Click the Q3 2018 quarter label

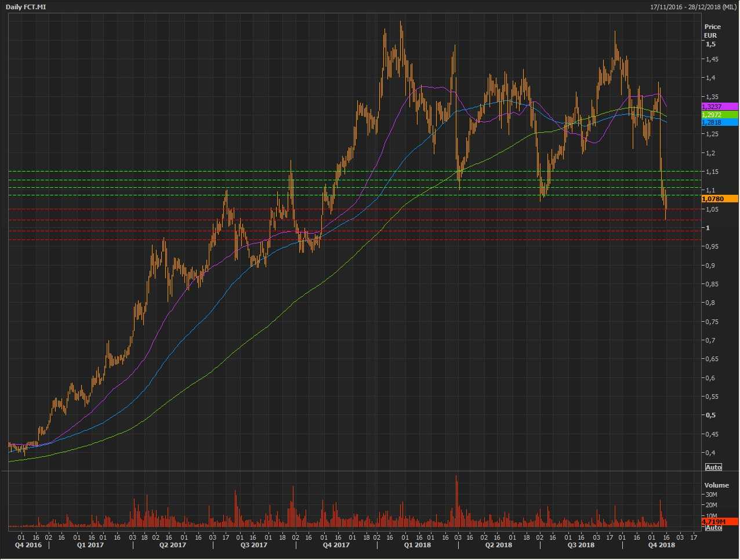581,545
